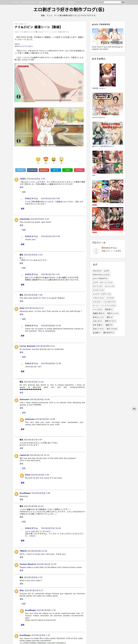Follow the first iwara link in the post
138x644 pixels.
pyautogui.click(x=17, y=44)
